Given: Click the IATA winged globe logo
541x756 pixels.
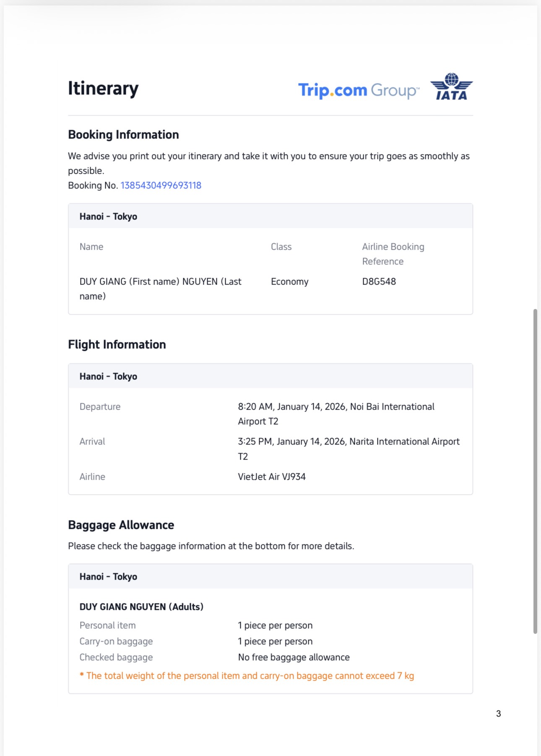Looking at the screenshot, I should click(451, 87).
